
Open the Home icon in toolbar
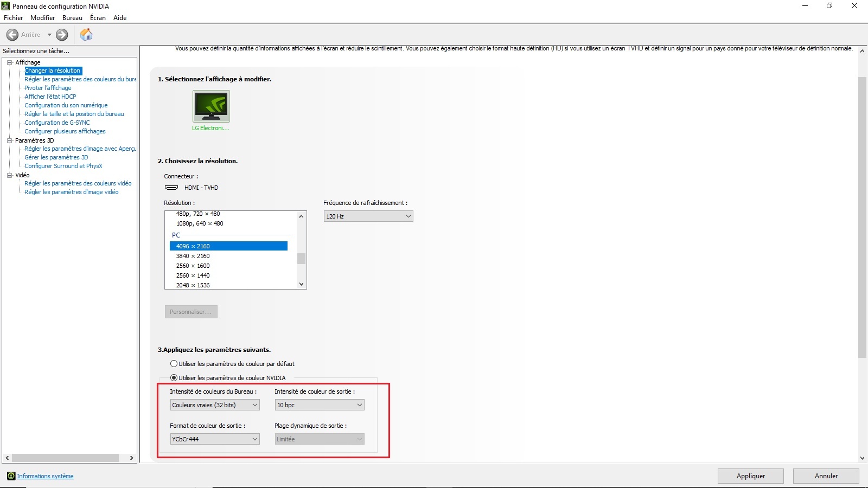point(86,35)
